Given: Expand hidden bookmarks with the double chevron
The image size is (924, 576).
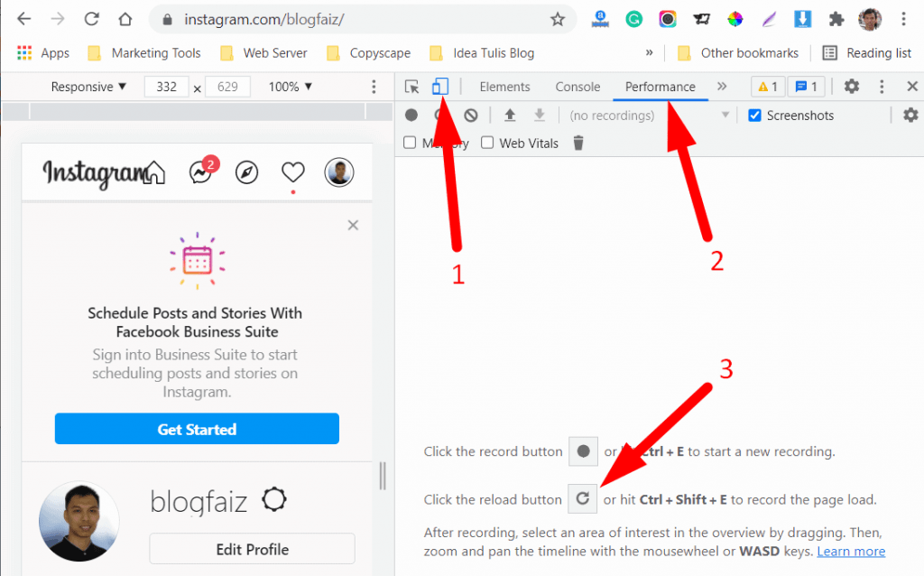Looking at the screenshot, I should 650,52.
